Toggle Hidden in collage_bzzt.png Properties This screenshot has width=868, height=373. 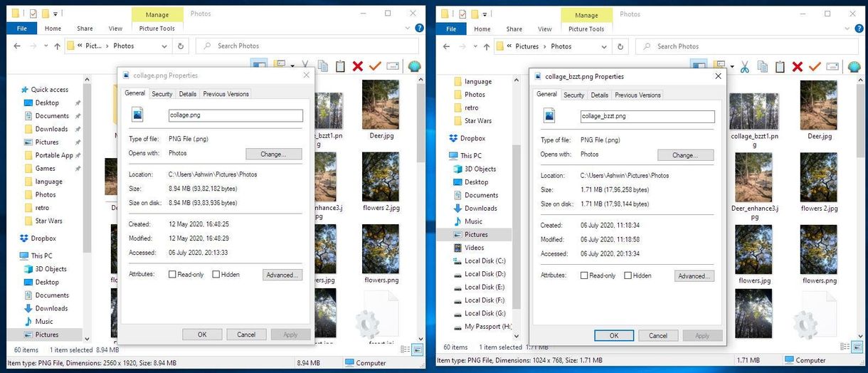(x=628, y=275)
